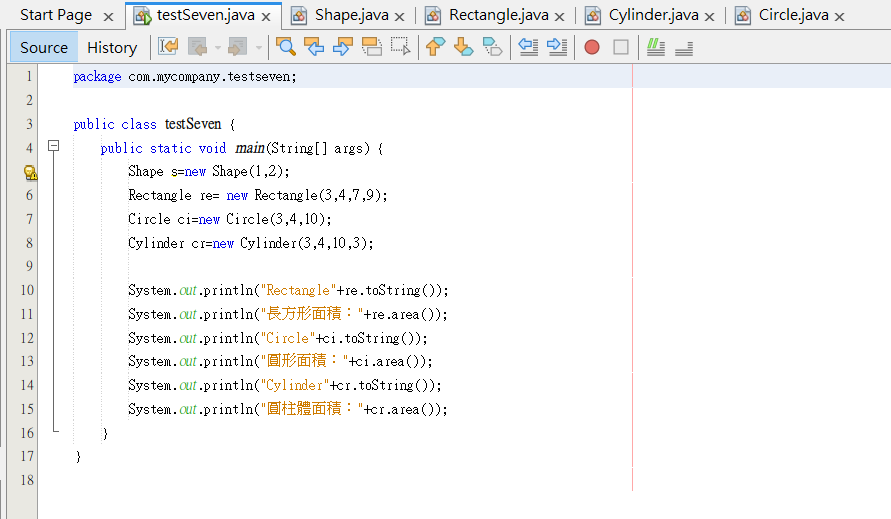The height and width of the screenshot is (519, 891).
Task: Place cursor at new Circle(3,4,10)
Action: click(264, 219)
